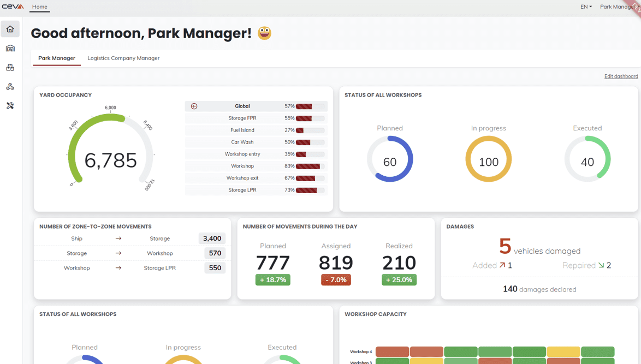Image resolution: width=641 pixels, height=364 pixels.
Task: Click the Workshop 4 row label
Action: [x=361, y=352]
